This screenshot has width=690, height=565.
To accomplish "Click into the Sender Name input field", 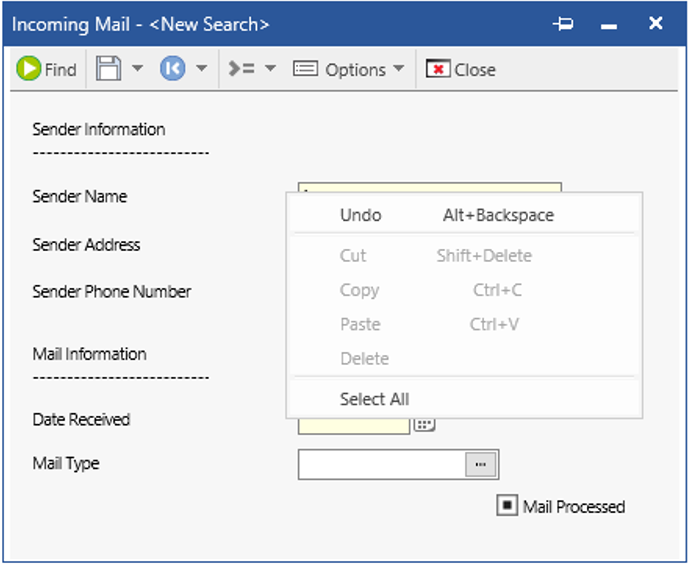I will click(x=429, y=187).
